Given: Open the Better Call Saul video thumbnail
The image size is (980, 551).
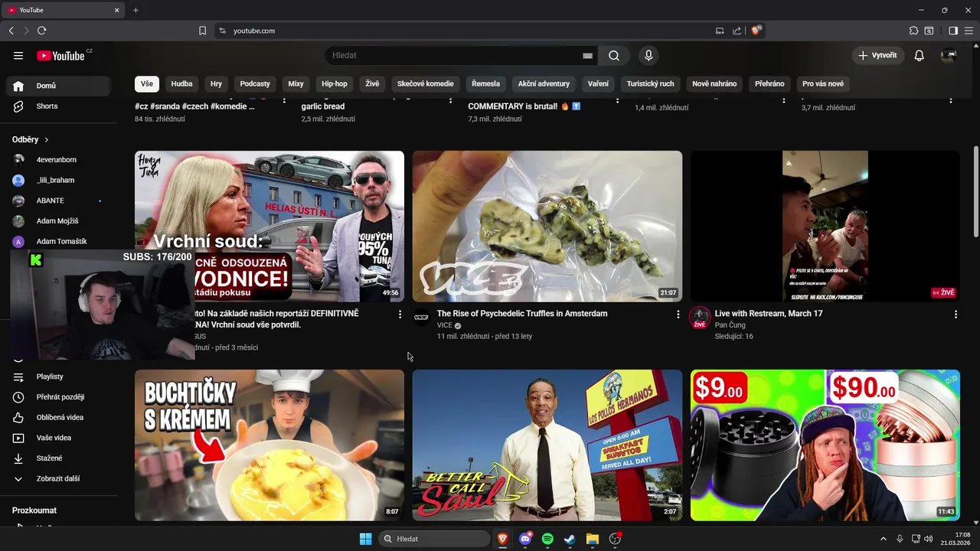Looking at the screenshot, I should coord(547,445).
